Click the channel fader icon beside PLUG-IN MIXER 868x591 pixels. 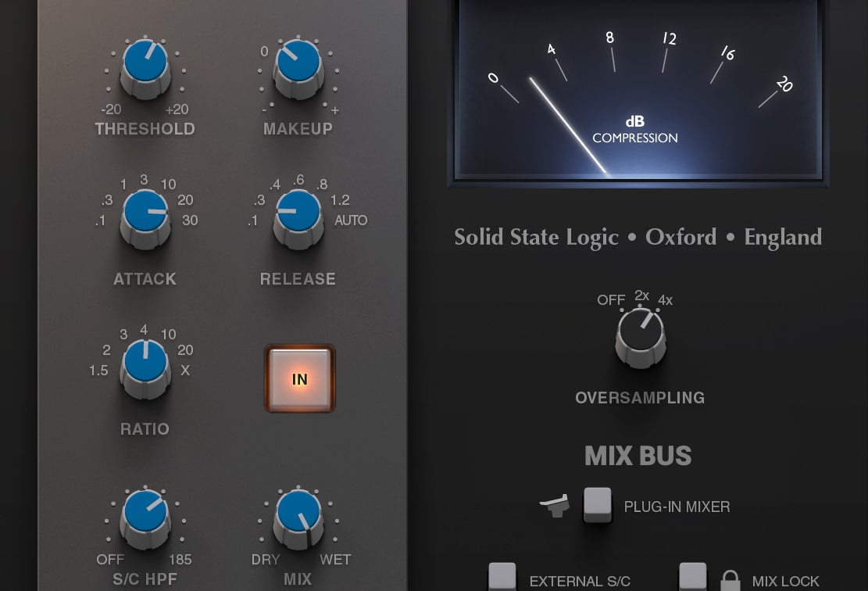pos(555,505)
